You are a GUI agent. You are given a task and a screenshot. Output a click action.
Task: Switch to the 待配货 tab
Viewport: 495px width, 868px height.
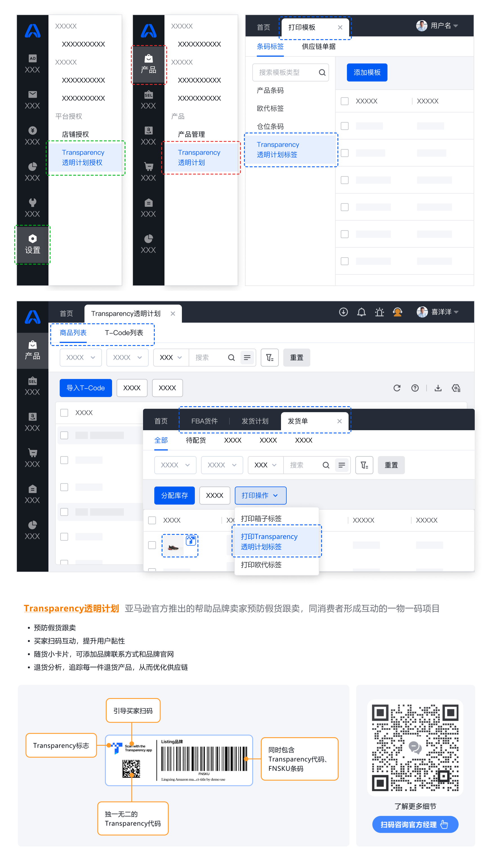coord(195,440)
